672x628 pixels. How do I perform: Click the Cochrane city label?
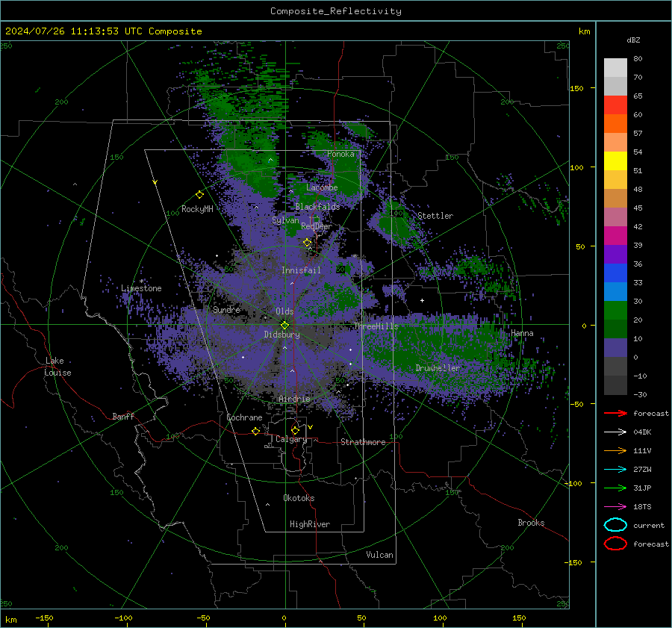(x=244, y=417)
